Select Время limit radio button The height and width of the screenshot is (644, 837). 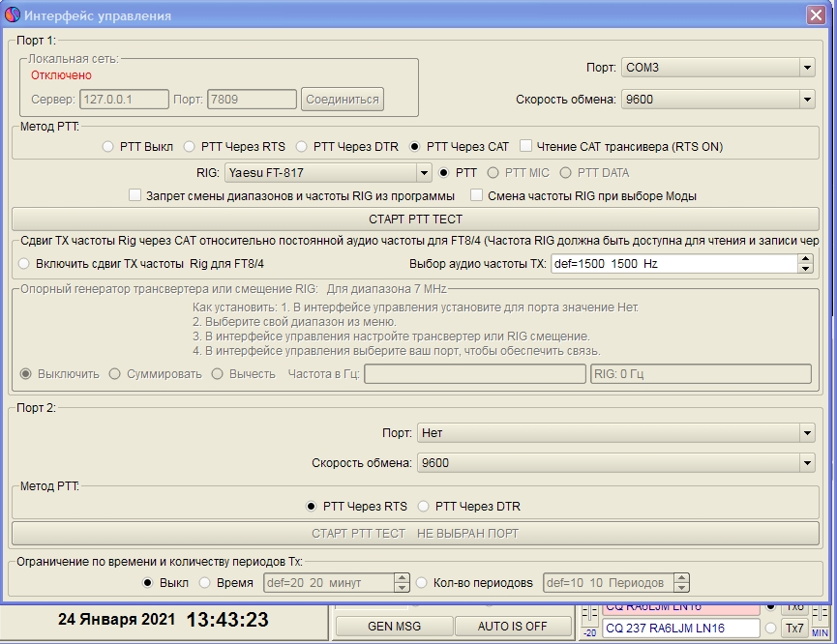(205, 583)
